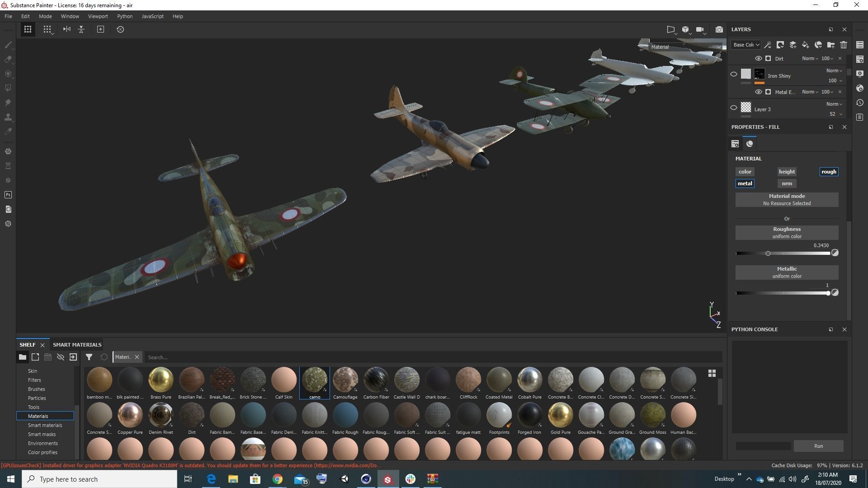Select the Eraser tool
The image size is (868, 488).
pos(8,60)
